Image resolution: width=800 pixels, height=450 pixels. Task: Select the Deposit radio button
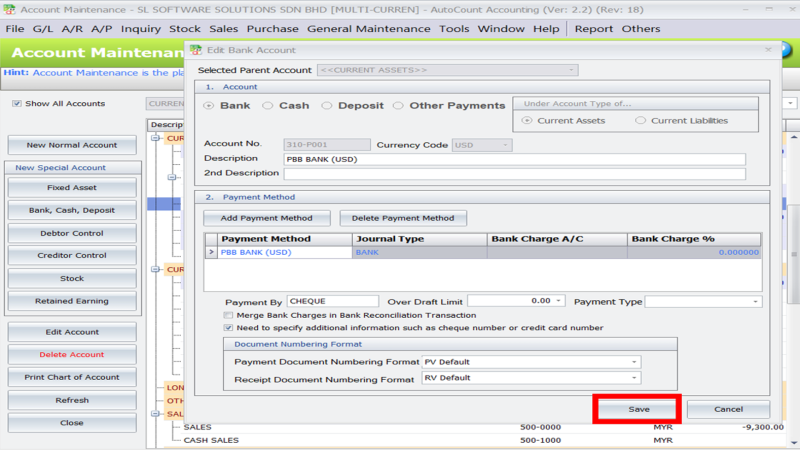click(x=327, y=106)
